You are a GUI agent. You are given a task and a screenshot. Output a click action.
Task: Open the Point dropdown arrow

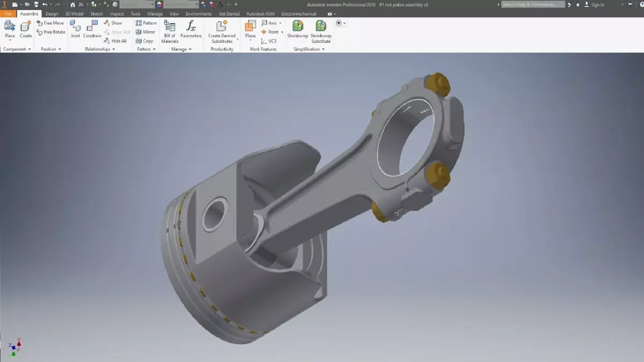coord(282,32)
